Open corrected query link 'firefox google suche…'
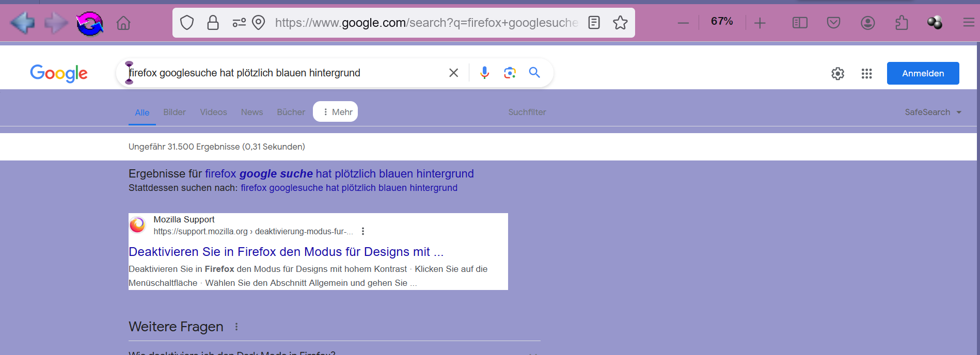Screen dimensions: 980x355 point(339,173)
